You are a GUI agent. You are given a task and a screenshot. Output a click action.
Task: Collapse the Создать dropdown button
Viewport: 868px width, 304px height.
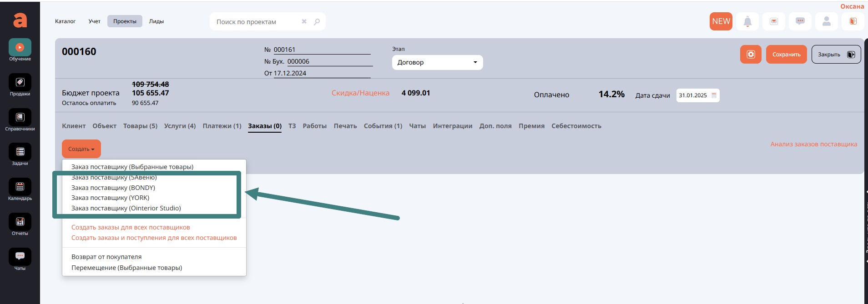coord(81,149)
